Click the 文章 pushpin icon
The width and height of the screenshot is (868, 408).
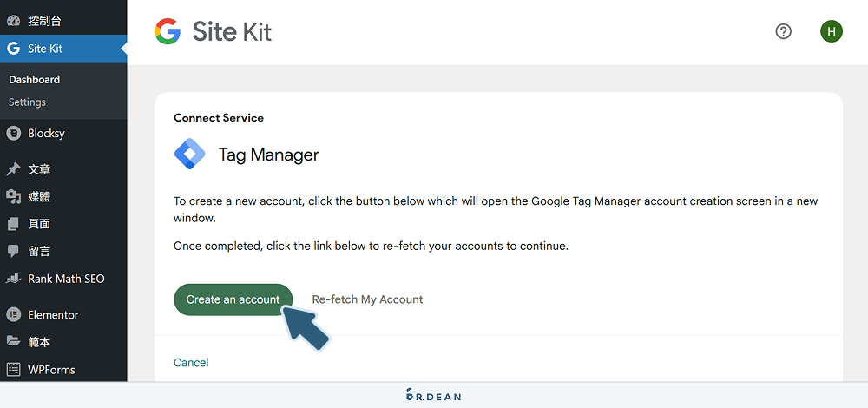[13, 169]
